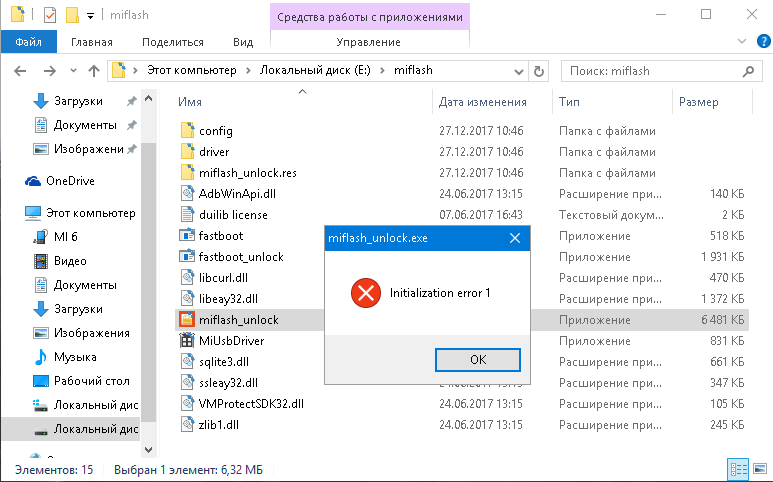Screen dimensions: 773x482
Task: Click the fastboot application icon
Action: [x=186, y=236]
